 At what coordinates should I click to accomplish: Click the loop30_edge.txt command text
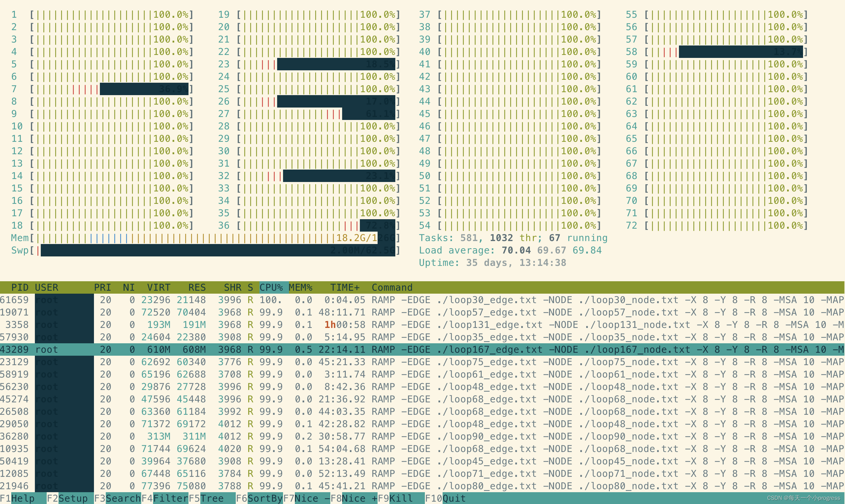(487, 300)
